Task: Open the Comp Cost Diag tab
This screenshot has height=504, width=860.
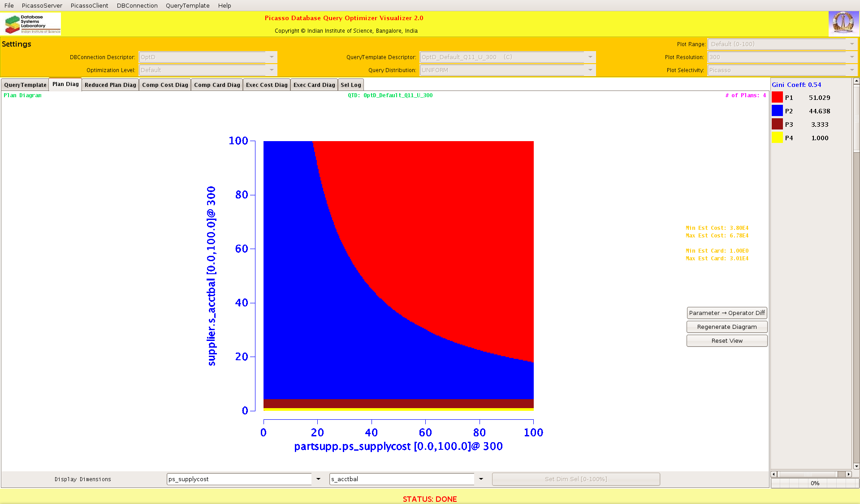Action: point(165,85)
